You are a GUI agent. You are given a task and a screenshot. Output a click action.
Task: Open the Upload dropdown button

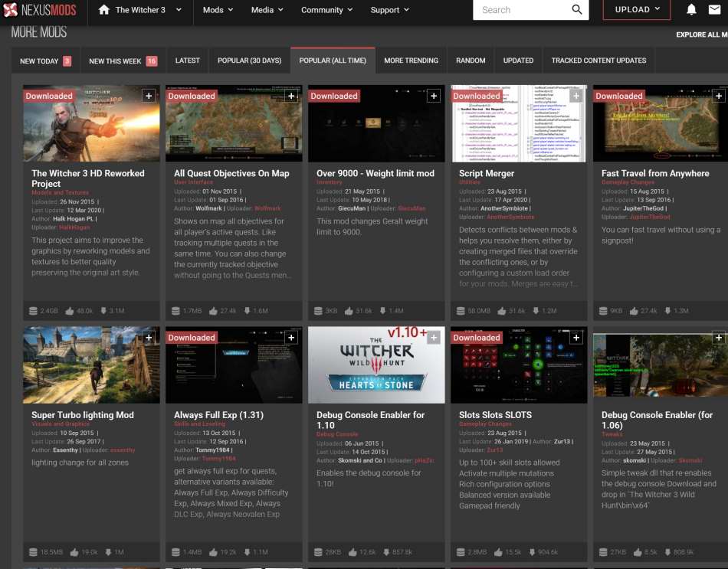click(x=637, y=10)
